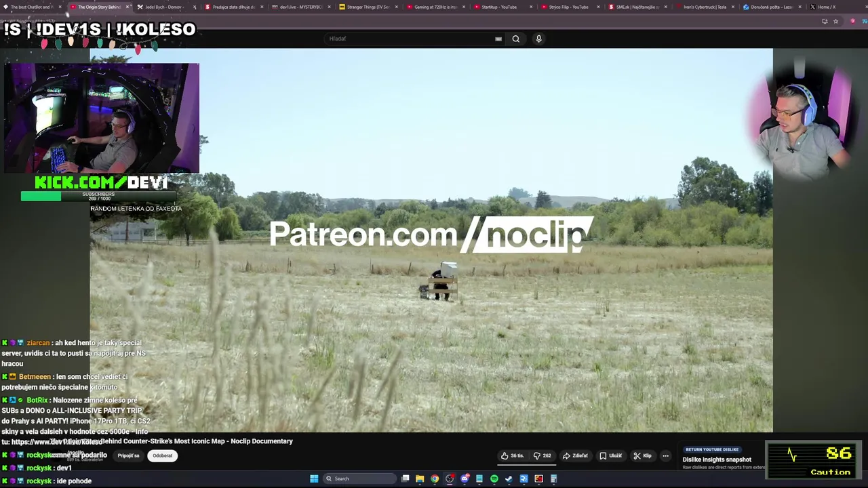This screenshot has height=488, width=868.
Task: Open the 'SME.sk' news tab
Action: [637, 7]
